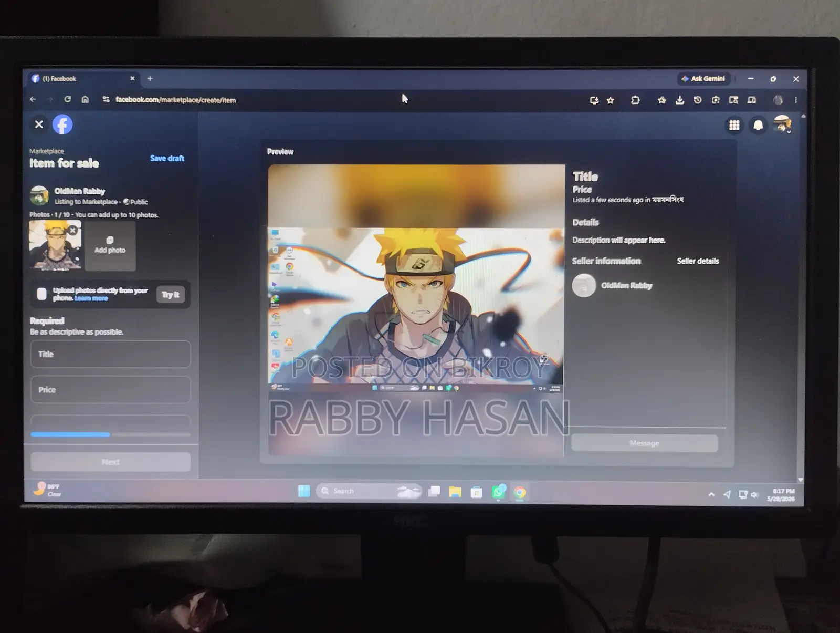Click the Try it button
Image resolution: width=840 pixels, height=633 pixels.
point(171,295)
